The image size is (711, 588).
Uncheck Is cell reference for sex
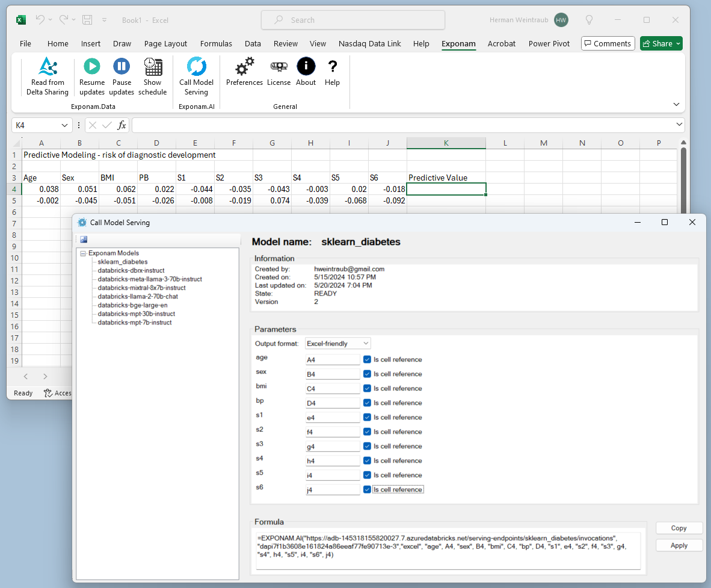(x=368, y=374)
